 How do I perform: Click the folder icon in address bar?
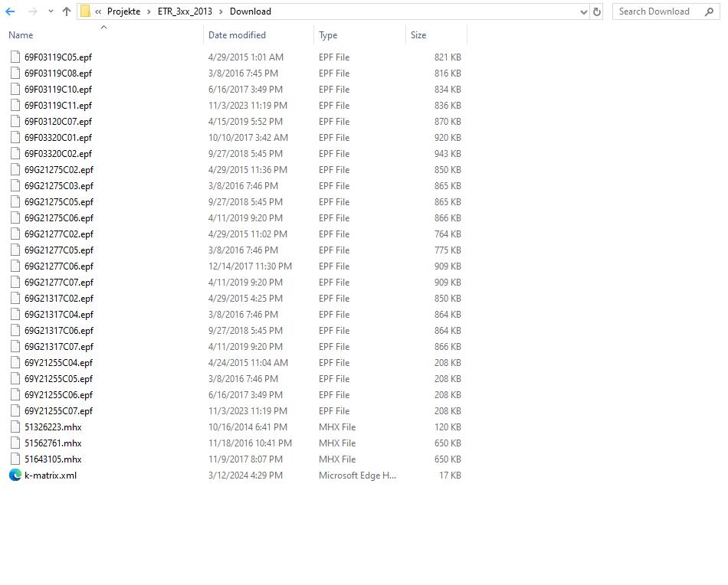[85, 11]
